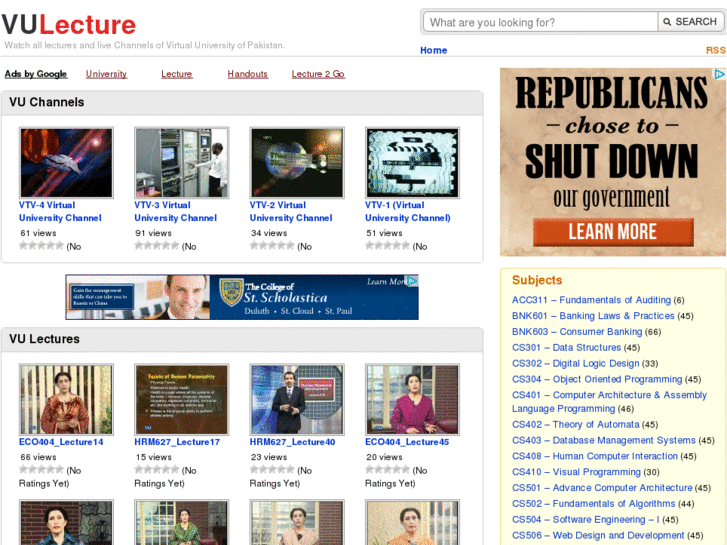Open subject CS301 – Data Structures

566,347
